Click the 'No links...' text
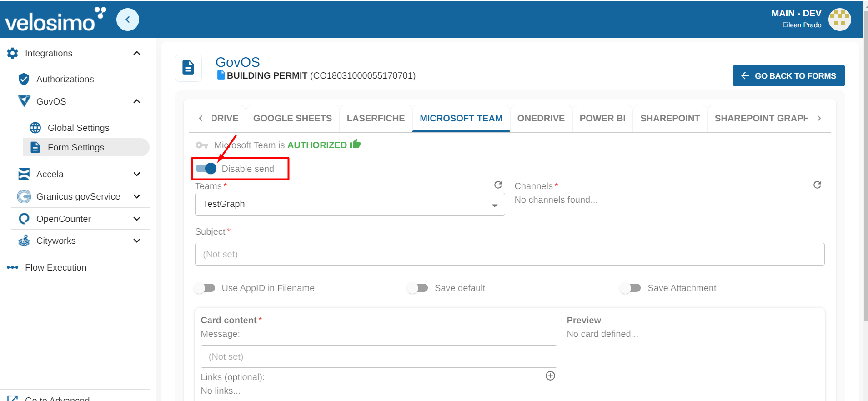 click(x=221, y=391)
